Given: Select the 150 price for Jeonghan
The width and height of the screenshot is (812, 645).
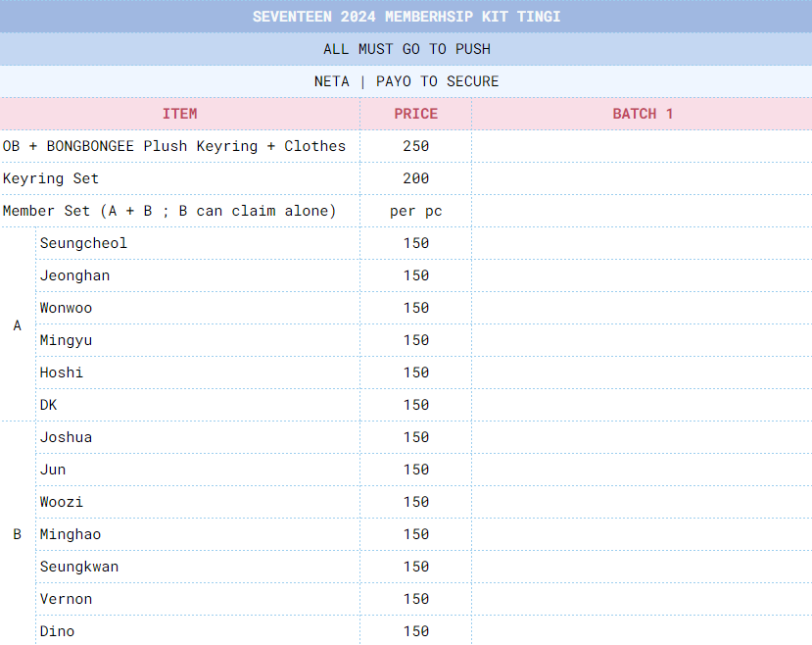Looking at the screenshot, I should pos(416,275).
